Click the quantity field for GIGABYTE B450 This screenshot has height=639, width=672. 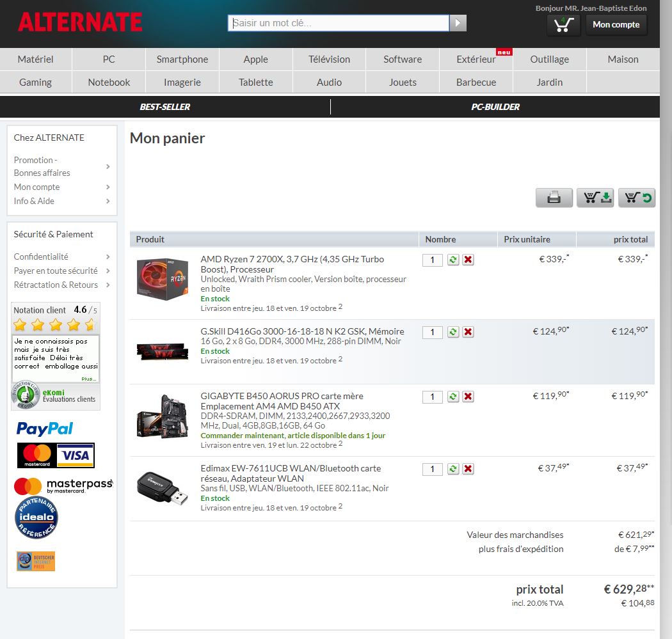433,397
